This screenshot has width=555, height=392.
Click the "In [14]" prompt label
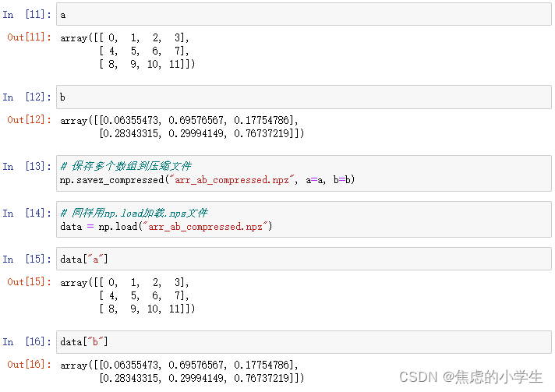27,214
